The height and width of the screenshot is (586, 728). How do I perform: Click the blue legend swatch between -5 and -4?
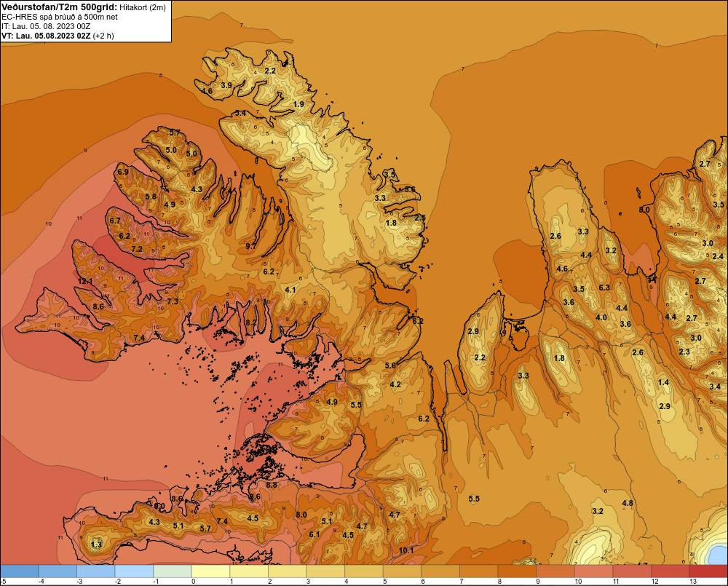[x=20, y=571]
